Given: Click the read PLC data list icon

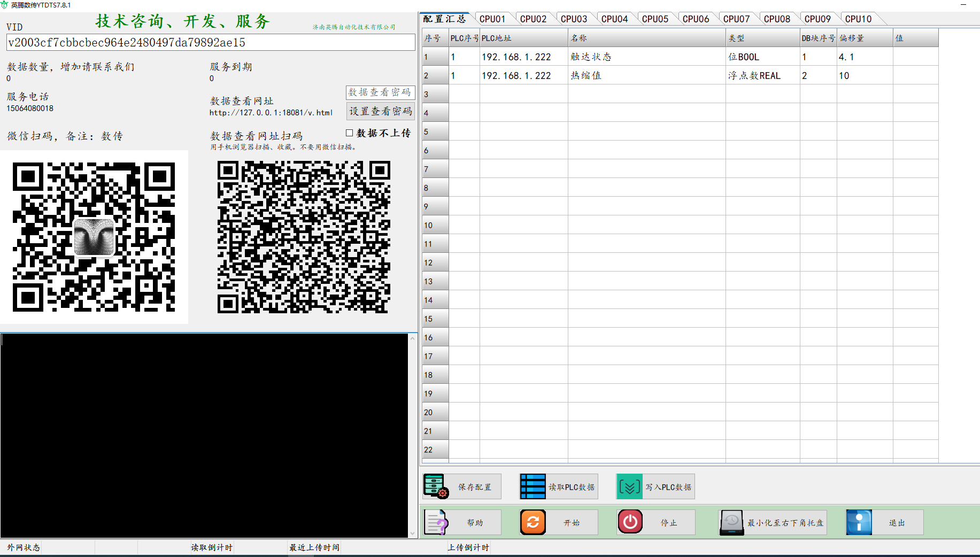Looking at the screenshot, I should 533,486.
